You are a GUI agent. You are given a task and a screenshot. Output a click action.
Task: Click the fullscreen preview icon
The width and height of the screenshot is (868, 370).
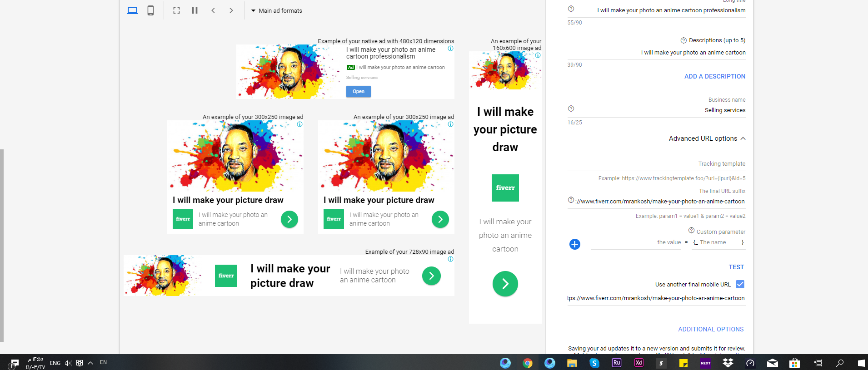[176, 10]
